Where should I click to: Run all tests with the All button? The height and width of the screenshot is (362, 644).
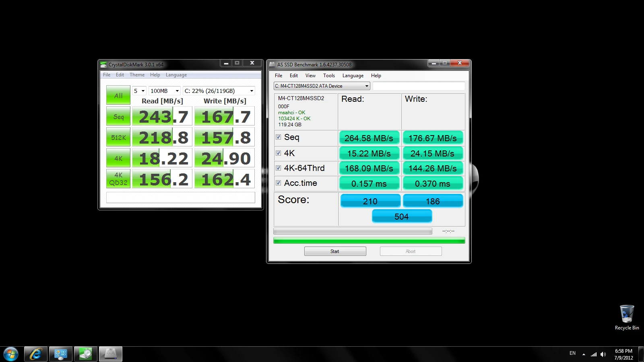click(118, 95)
